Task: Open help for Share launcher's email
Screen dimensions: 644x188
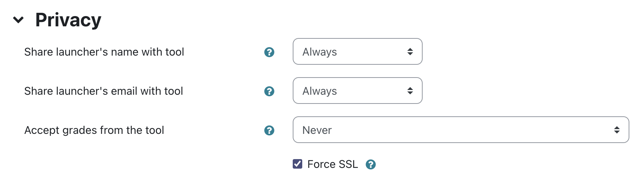Action: pyautogui.click(x=269, y=91)
